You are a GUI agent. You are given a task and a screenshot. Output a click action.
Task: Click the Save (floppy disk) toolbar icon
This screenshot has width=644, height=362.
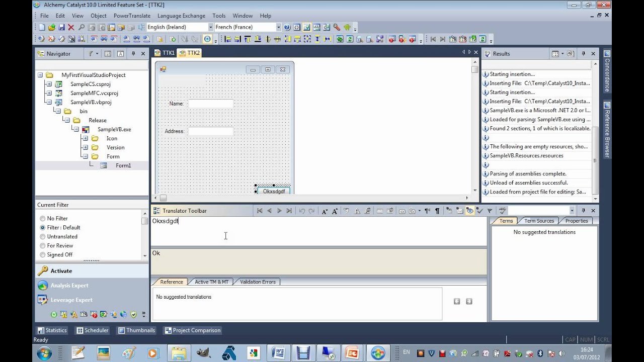point(61,27)
